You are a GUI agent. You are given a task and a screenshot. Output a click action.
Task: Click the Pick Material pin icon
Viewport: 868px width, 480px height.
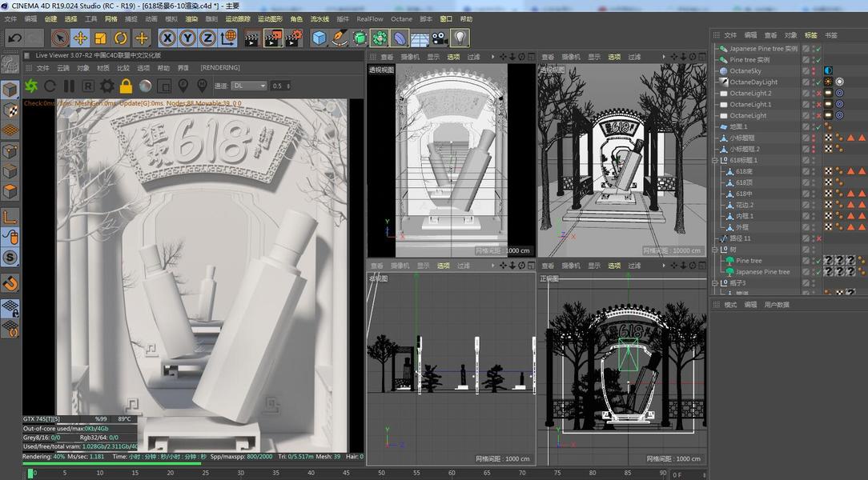(x=202, y=86)
